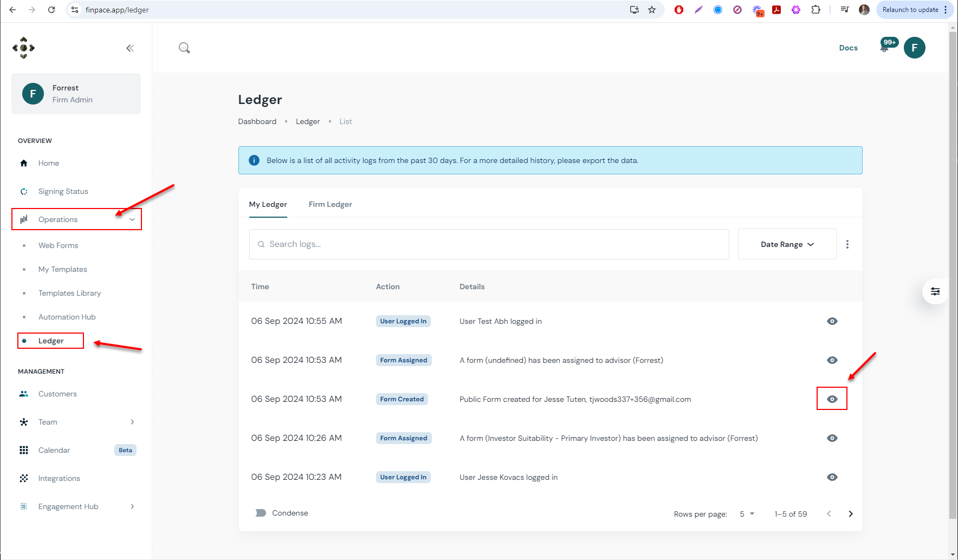
Task: Open the settings sliders floating button
Action: (x=935, y=291)
